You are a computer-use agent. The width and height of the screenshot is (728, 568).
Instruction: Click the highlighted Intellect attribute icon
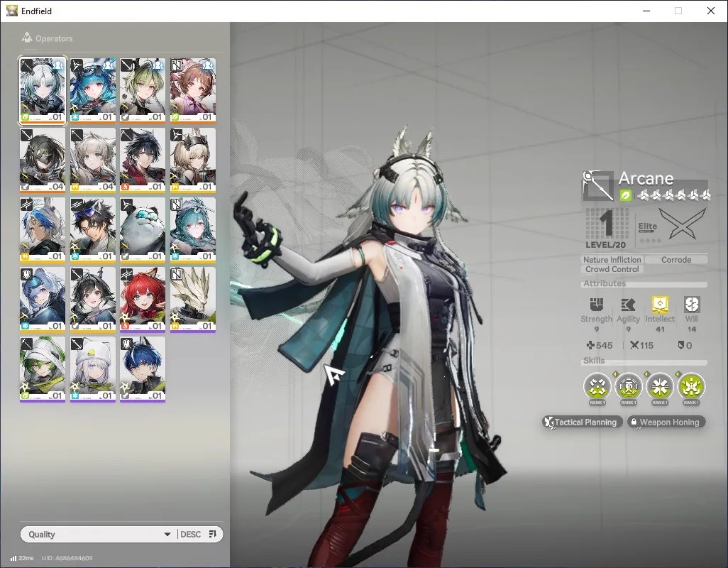(660, 304)
